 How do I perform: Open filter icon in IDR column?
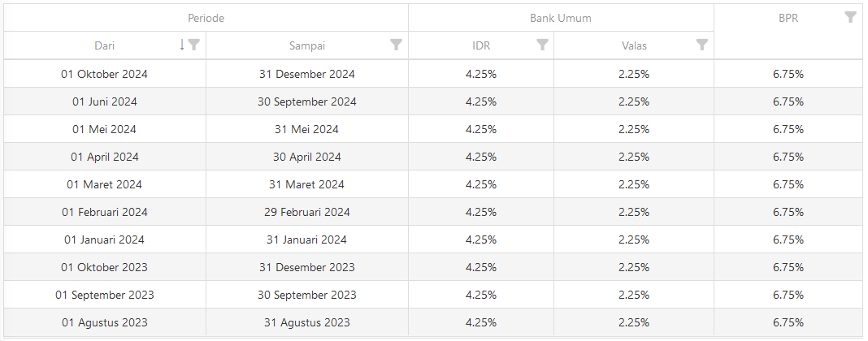click(543, 45)
